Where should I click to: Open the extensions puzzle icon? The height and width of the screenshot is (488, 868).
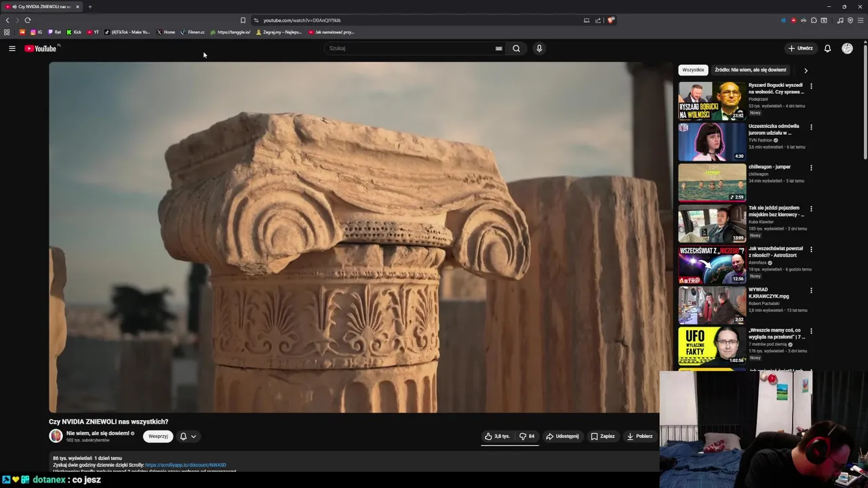point(814,20)
